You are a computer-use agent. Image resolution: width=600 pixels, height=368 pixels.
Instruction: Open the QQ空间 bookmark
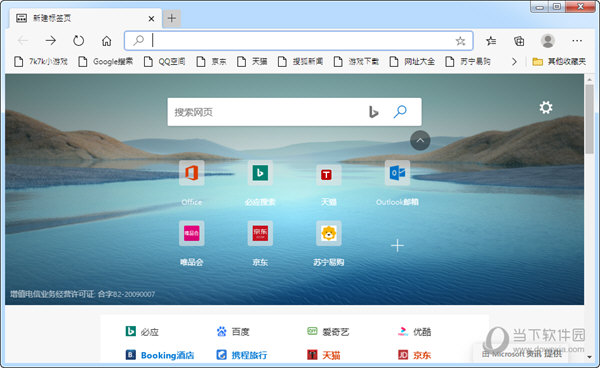tap(164, 61)
